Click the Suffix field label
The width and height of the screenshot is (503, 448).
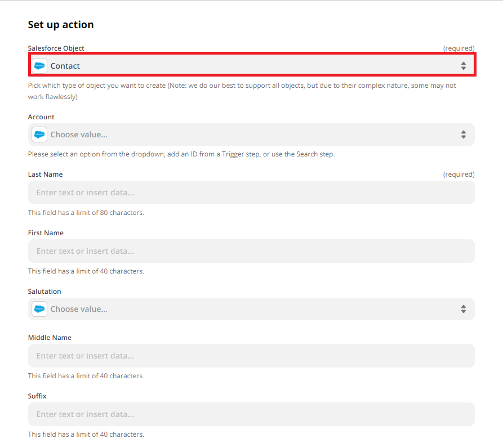tap(37, 396)
